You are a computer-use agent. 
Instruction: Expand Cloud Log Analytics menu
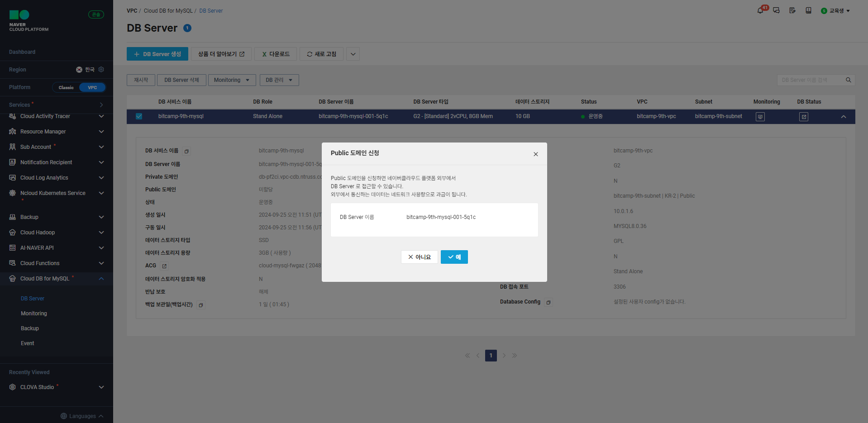[x=101, y=178]
